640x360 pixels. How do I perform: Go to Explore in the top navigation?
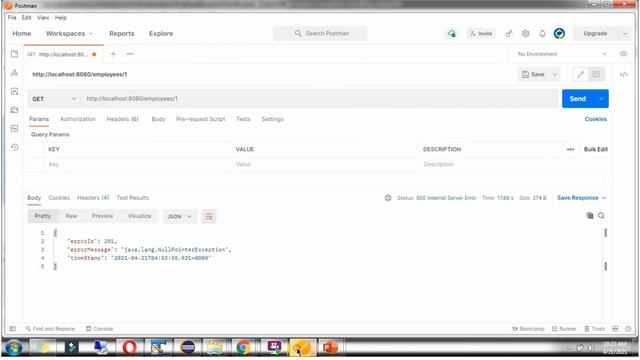click(x=161, y=33)
